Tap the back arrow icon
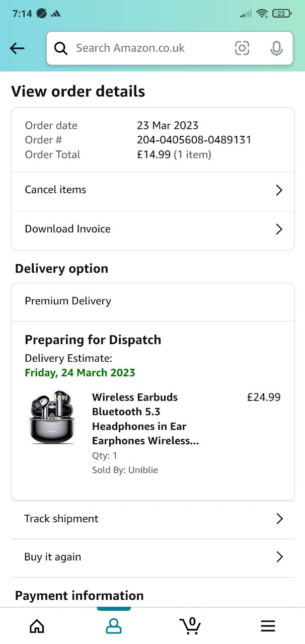The width and height of the screenshot is (305, 644). (17, 48)
